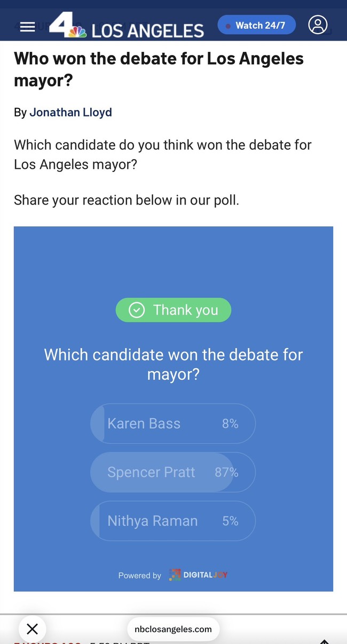This screenshot has width=347, height=644.
Task: Open the user account profile icon
Action: [318, 25]
